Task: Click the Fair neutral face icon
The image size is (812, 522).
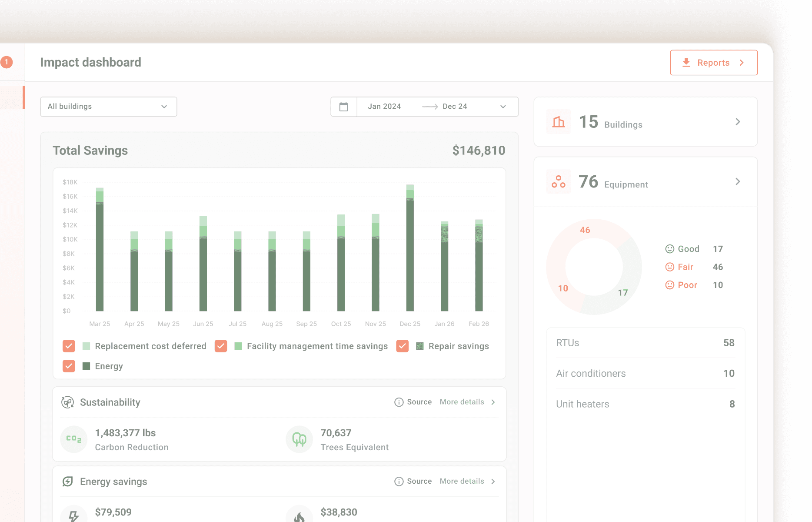Action: tap(670, 267)
